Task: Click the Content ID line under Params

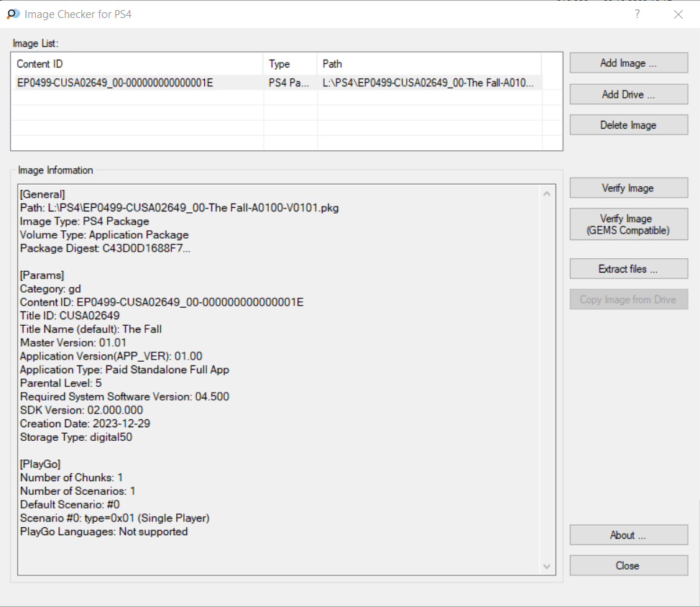Action: 162,302
